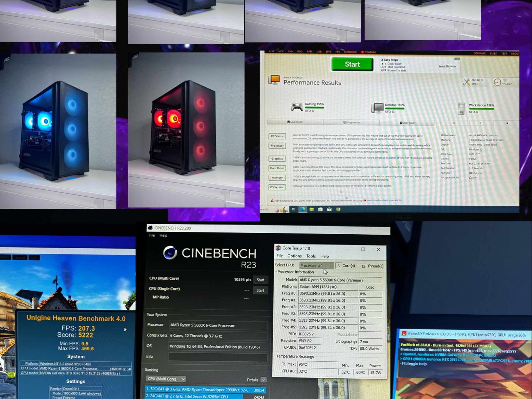Open BUILD in the UserBenchmark header

[494, 53]
